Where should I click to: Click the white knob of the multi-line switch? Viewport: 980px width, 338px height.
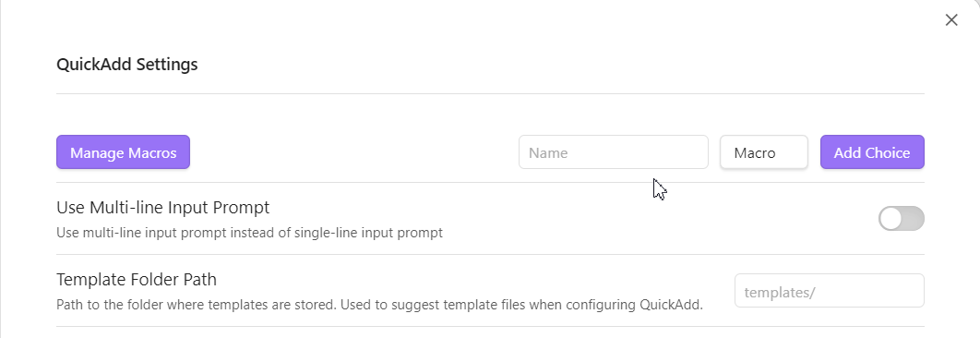pyautogui.click(x=890, y=219)
